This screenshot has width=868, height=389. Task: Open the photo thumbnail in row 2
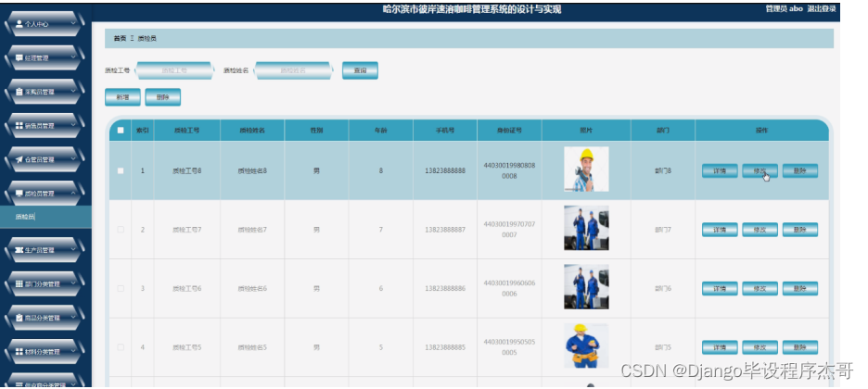[586, 228]
